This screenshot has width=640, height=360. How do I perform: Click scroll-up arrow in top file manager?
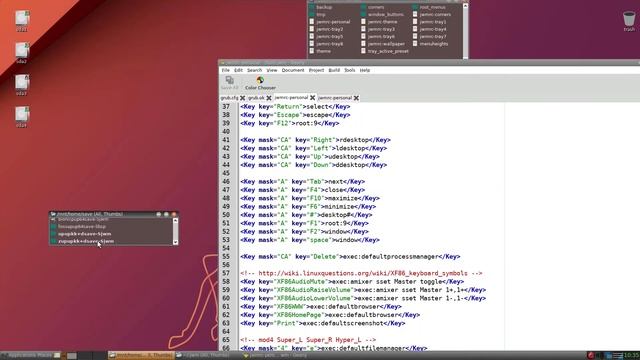pos(465,6)
